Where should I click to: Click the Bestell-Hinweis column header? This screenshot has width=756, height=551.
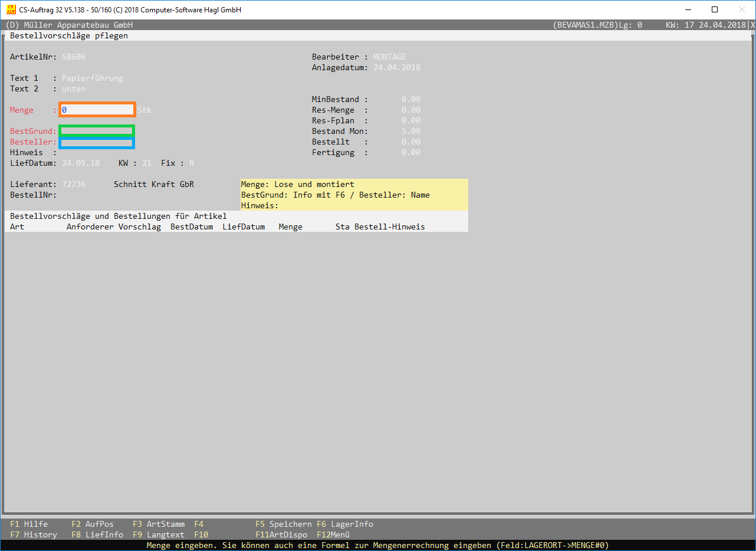pyautogui.click(x=389, y=227)
